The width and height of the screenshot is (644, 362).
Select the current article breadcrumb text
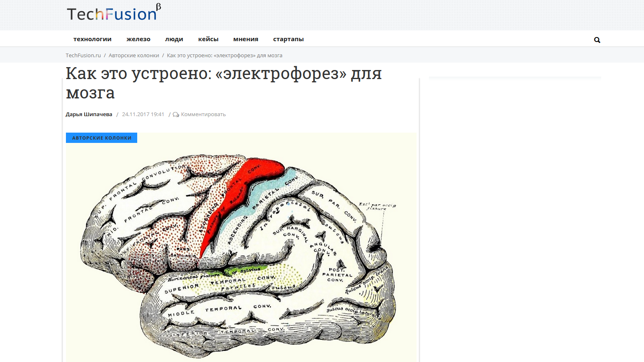[225, 55]
